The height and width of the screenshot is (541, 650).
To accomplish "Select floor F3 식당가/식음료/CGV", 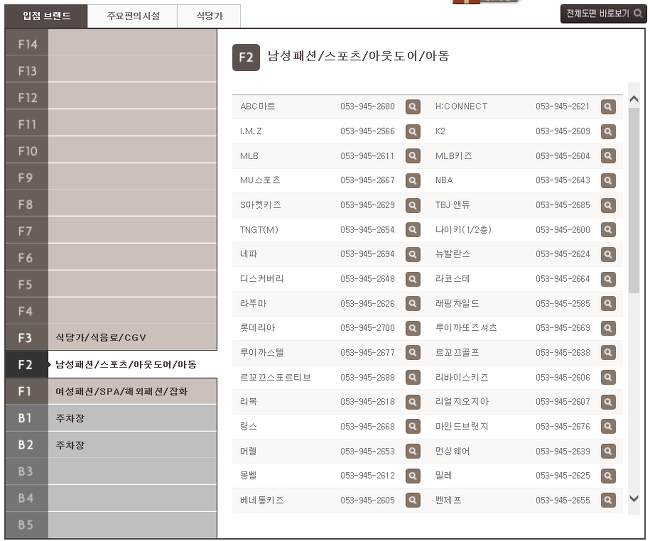I will pos(111,337).
